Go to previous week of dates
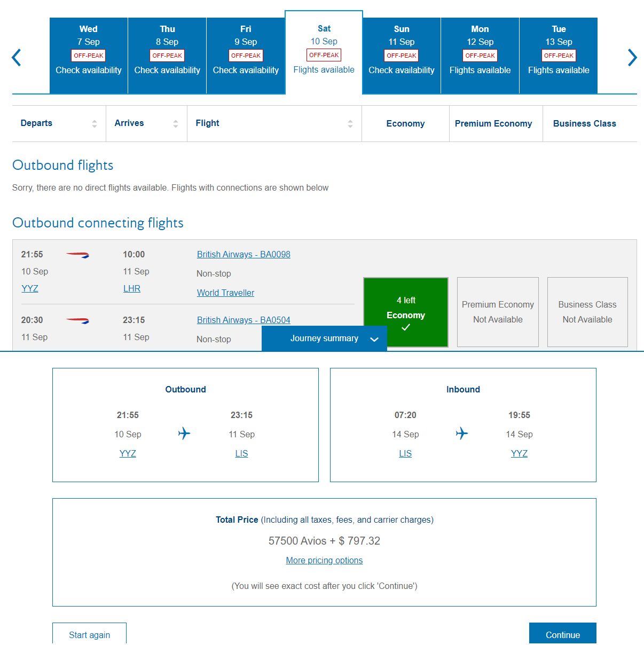Screen dimensions: 644x645 pyautogui.click(x=17, y=57)
